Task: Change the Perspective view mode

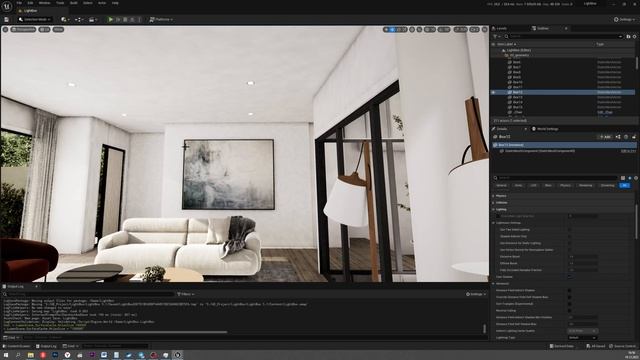Action: pyautogui.click(x=23, y=29)
